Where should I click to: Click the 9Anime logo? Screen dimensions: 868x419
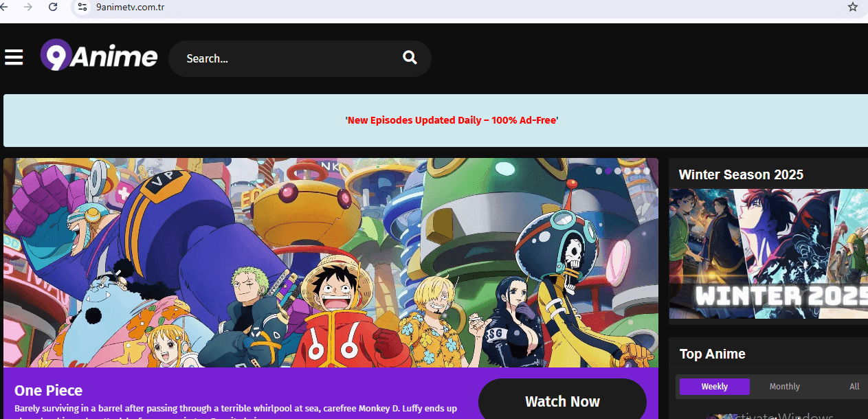click(99, 56)
